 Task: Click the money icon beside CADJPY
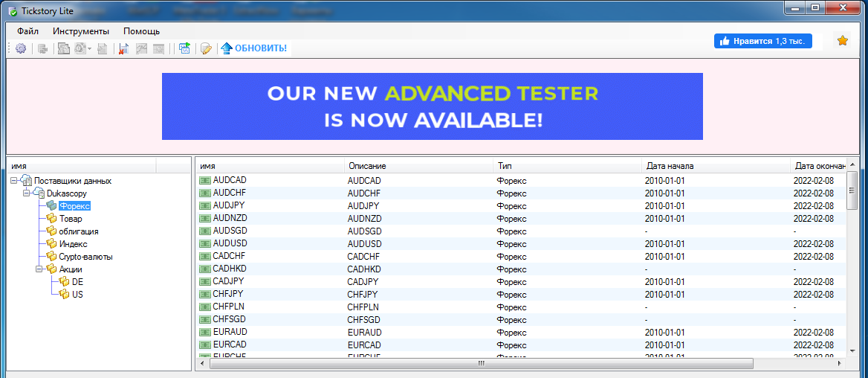[205, 281]
